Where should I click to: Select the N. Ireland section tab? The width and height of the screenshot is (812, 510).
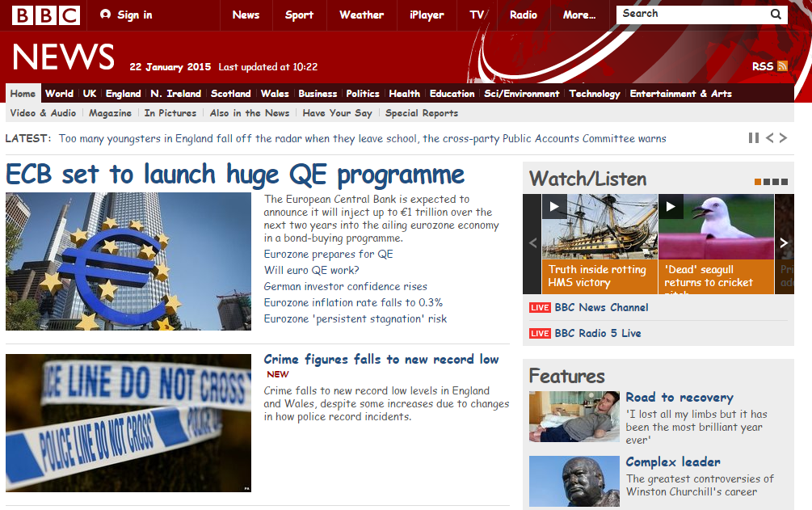click(175, 94)
